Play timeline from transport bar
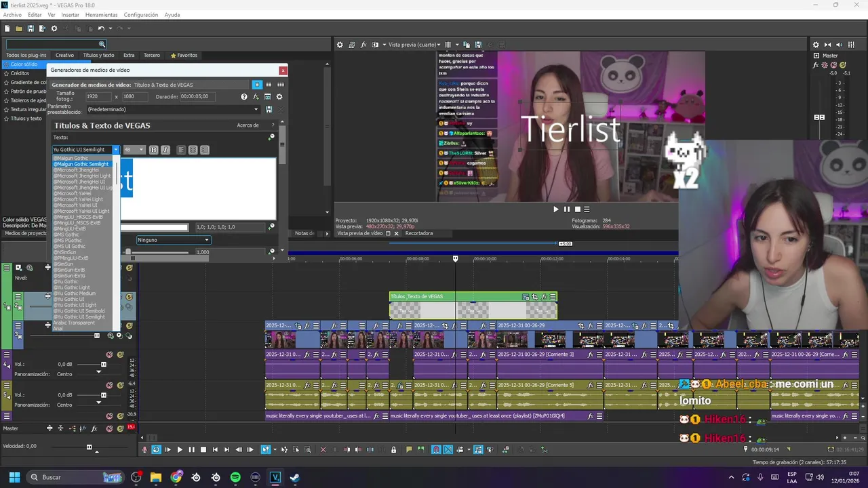868x488 pixels. pyautogui.click(x=180, y=449)
